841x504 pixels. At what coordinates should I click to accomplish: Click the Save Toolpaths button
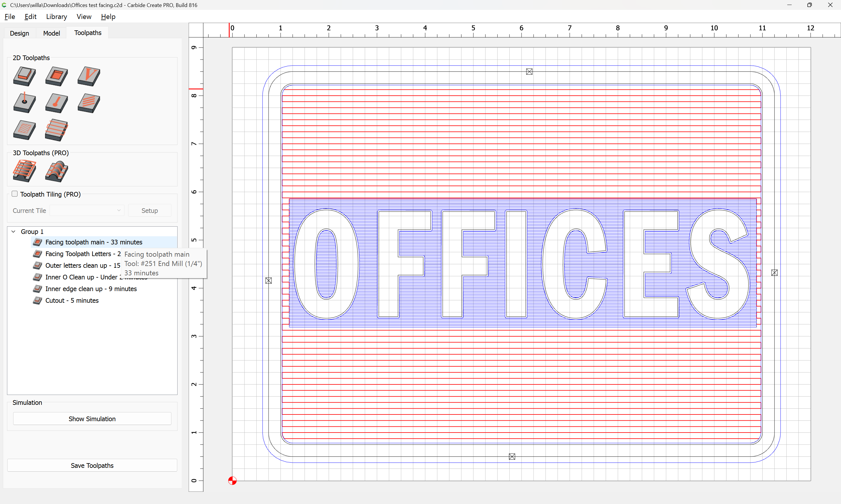(x=92, y=466)
